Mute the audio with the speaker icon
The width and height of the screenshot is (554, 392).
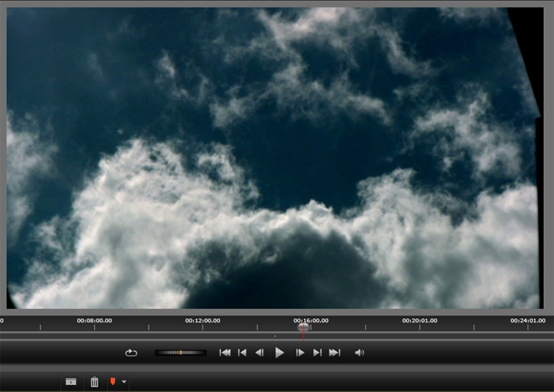[359, 352]
